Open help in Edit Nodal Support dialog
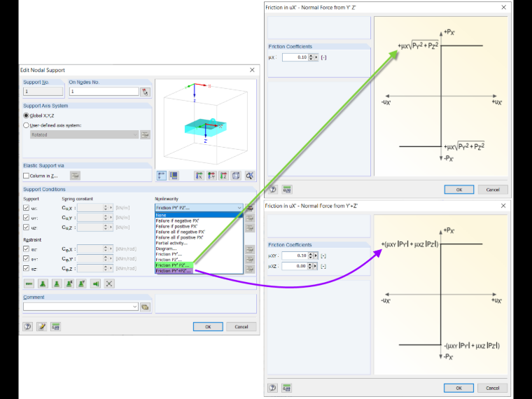This screenshot has width=532, height=399. click(28, 326)
